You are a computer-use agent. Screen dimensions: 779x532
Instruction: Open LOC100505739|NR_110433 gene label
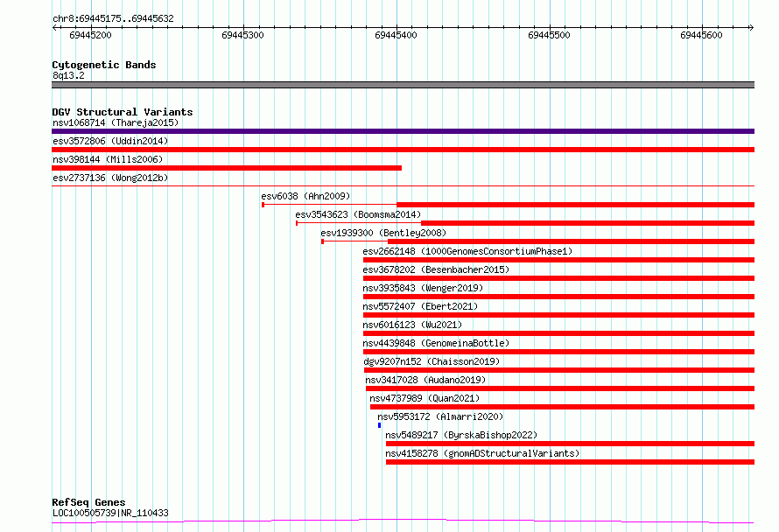(110, 513)
